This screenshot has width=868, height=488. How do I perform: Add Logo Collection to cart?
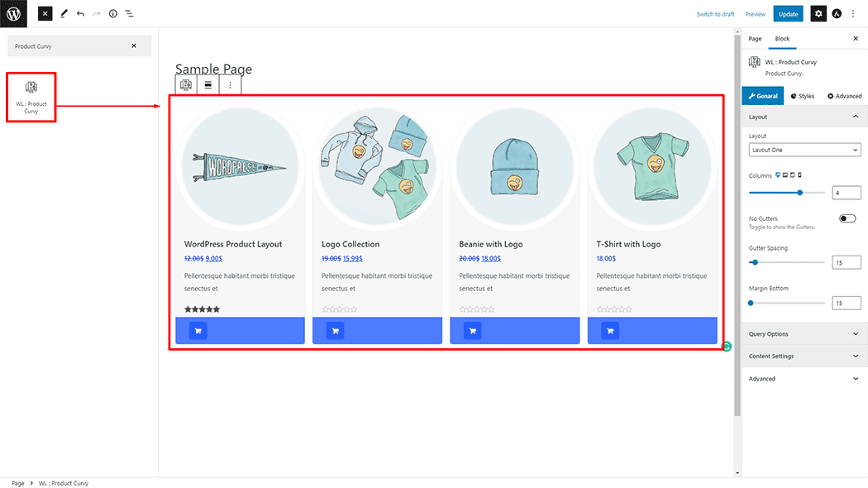[335, 331]
